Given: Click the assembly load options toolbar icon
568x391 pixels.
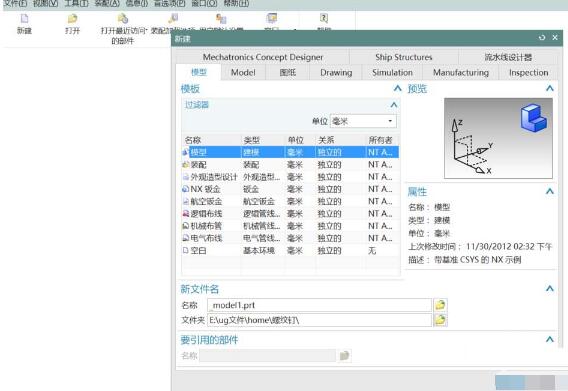Looking at the screenshot, I should (173, 18).
